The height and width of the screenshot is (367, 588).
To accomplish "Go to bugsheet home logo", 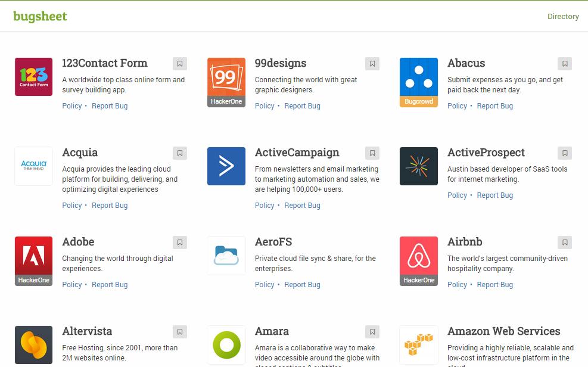I will click(40, 17).
